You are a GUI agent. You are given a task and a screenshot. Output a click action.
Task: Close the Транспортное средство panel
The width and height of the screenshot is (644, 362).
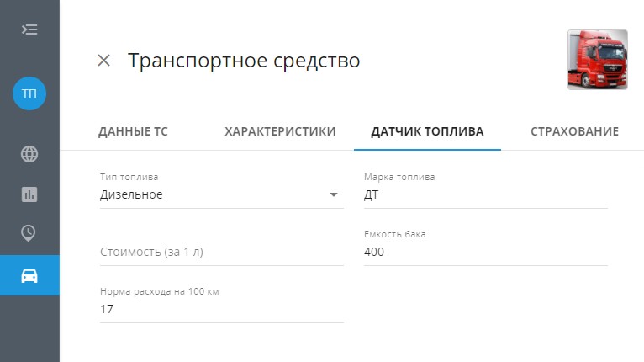(104, 61)
